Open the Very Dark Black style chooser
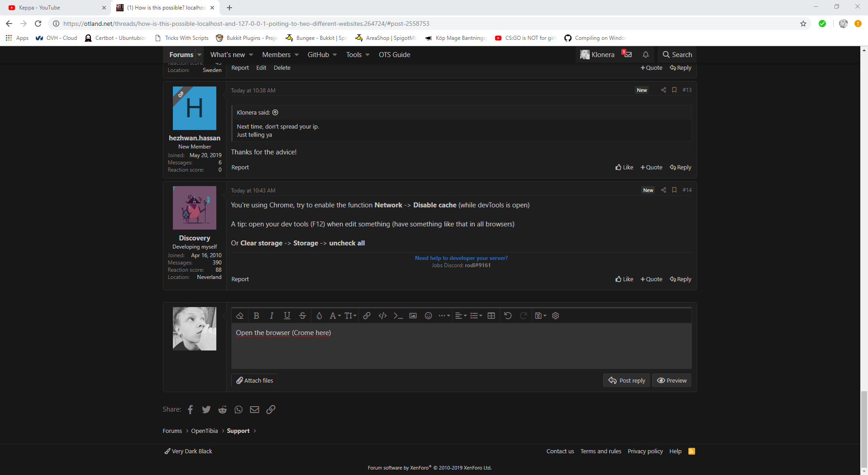 tap(188, 451)
